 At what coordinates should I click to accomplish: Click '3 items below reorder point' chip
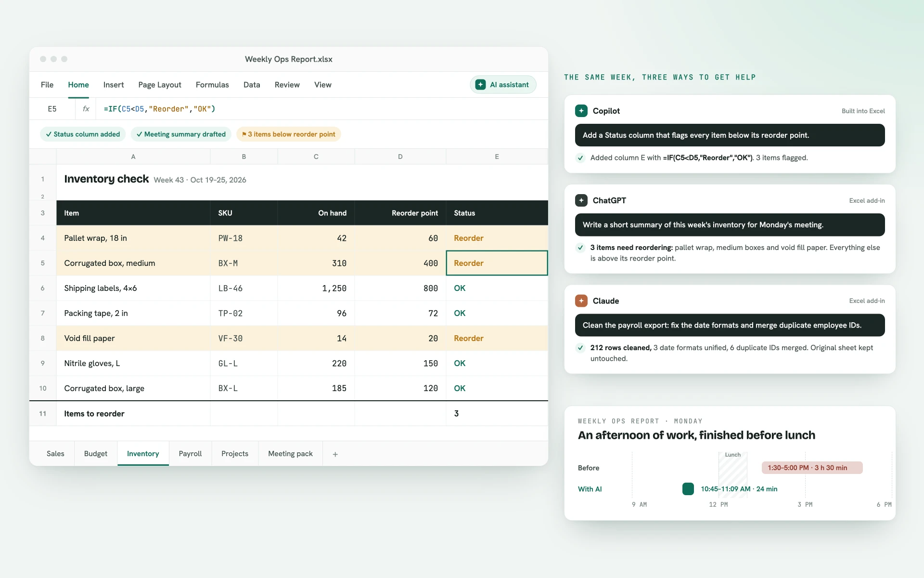click(x=288, y=134)
